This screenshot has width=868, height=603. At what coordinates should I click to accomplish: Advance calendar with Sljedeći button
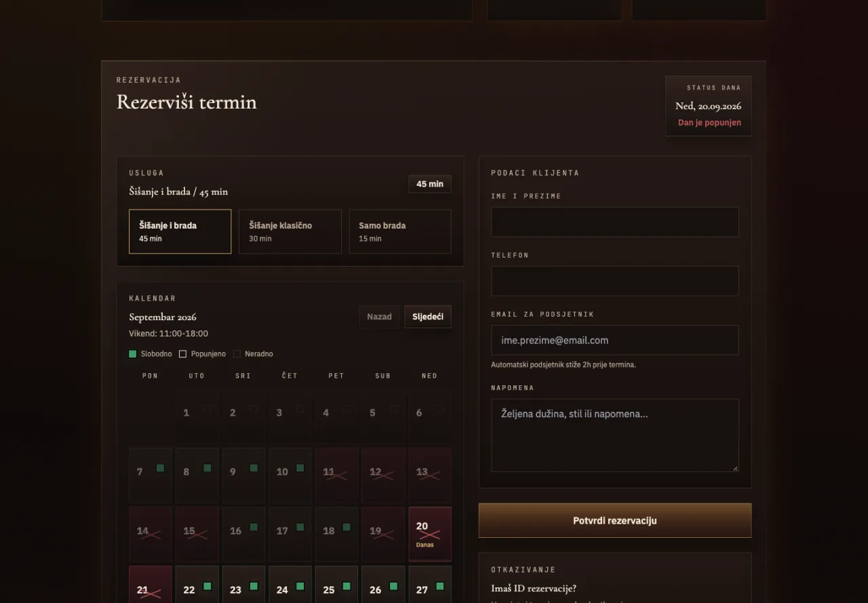[x=428, y=317]
